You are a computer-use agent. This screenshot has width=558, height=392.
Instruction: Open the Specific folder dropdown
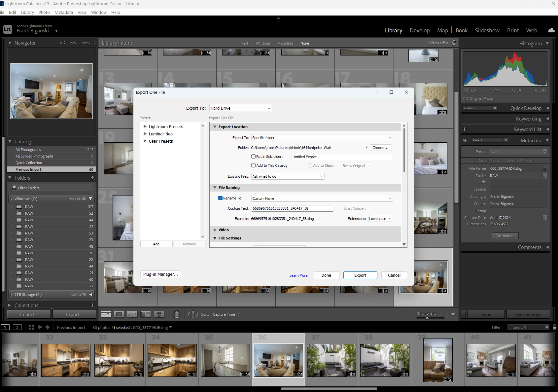click(322, 138)
